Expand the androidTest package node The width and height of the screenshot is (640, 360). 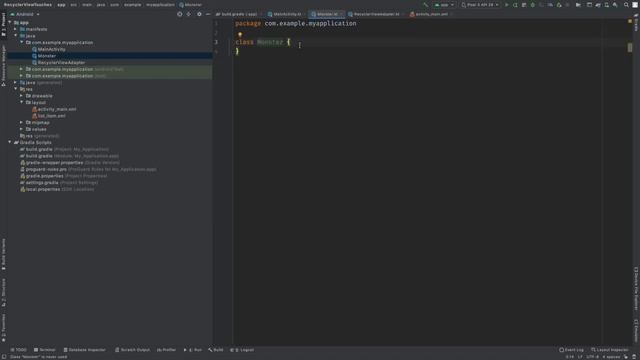click(22, 69)
